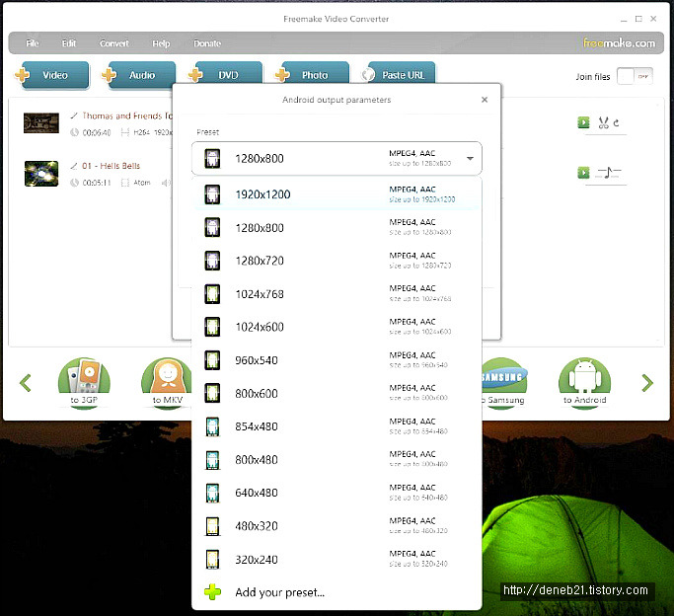
Task: Convert to MKV format
Action: coord(167,382)
